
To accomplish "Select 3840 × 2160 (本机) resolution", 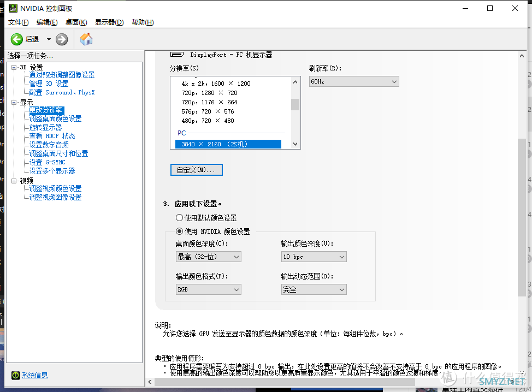I will [x=228, y=144].
